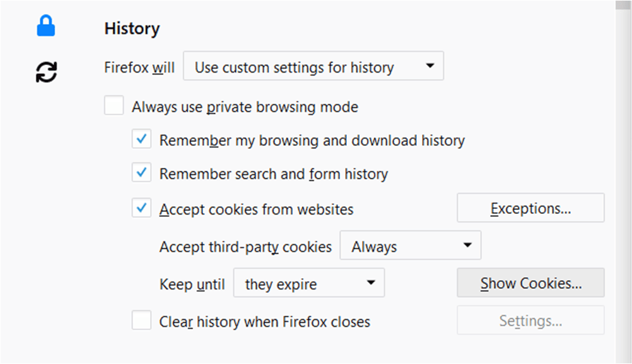The image size is (632, 364).
Task: Open the Keep until they expire dropdown
Action: pos(308,283)
